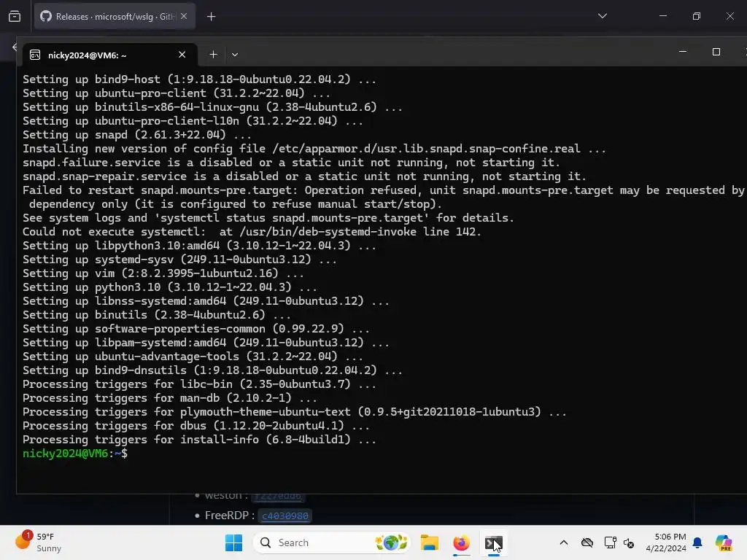Click the terminal tab's console icon
747x560 pixels.
[x=35, y=55]
